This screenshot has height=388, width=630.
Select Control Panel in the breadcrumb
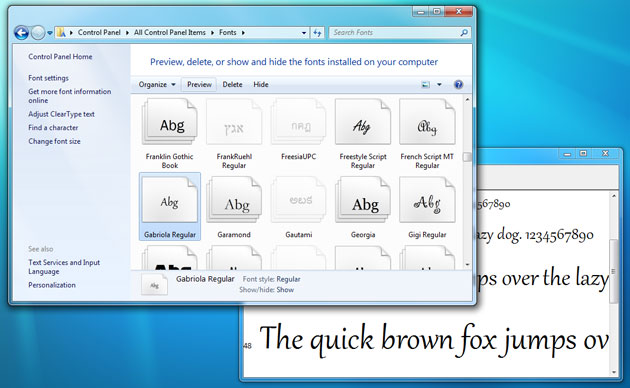tap(99, 33)
